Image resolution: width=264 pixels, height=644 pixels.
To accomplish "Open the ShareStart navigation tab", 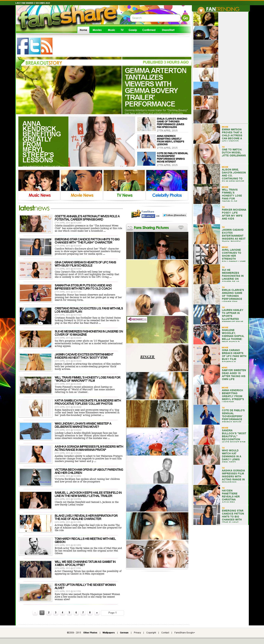I will click(x=168, y=30).
